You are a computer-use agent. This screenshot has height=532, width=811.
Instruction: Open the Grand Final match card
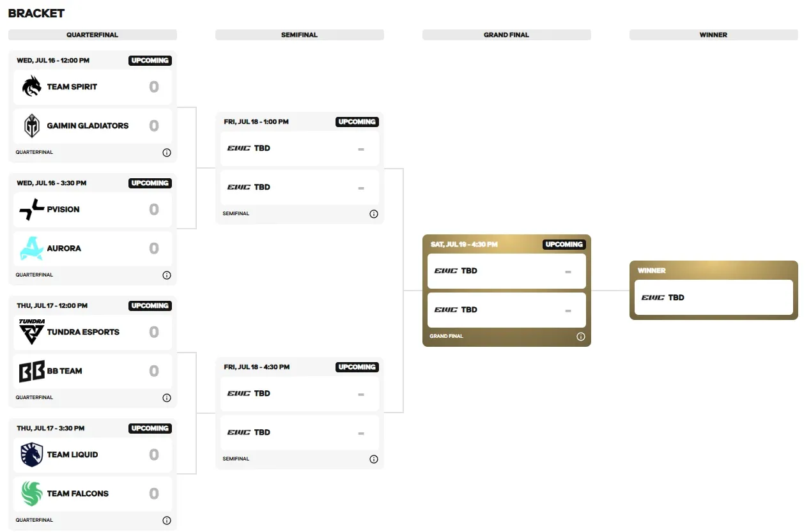[x=506, y=291]
